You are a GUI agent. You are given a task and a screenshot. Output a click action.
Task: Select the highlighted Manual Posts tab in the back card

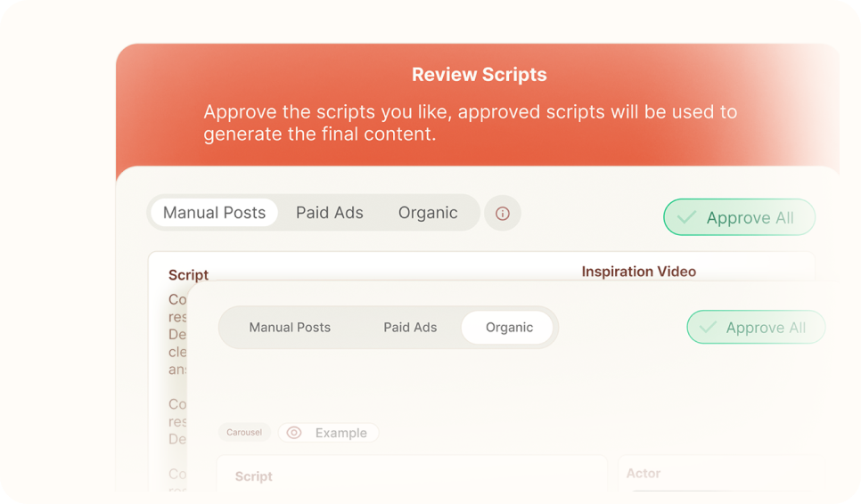click(214, 213)
